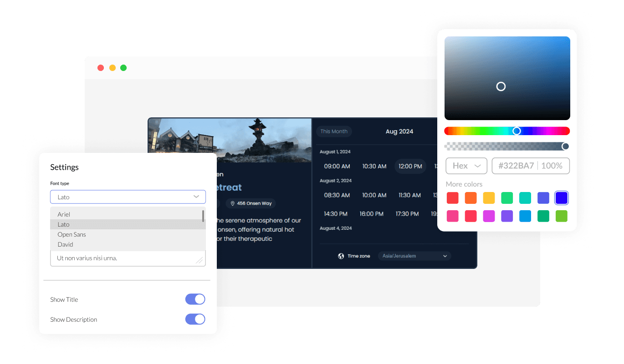Open the Asia/Jerusalem time zone dropdown

[414, 256]
